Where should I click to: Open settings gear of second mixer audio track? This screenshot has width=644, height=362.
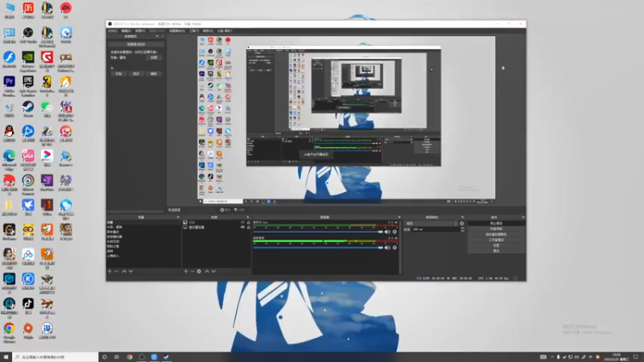394,248
